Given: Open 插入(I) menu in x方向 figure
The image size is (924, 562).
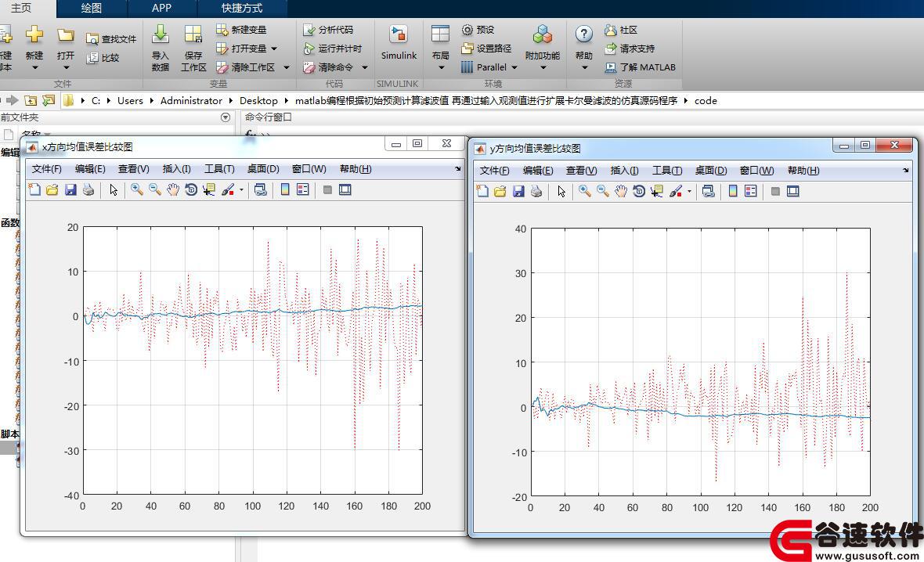Looking at the screenshot, I should (x=177, y=169).
